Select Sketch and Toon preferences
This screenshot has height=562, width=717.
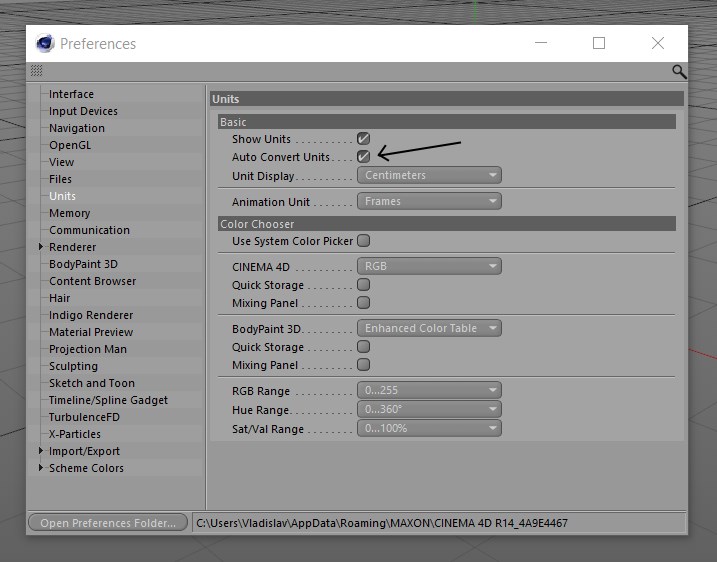[91, 383]
